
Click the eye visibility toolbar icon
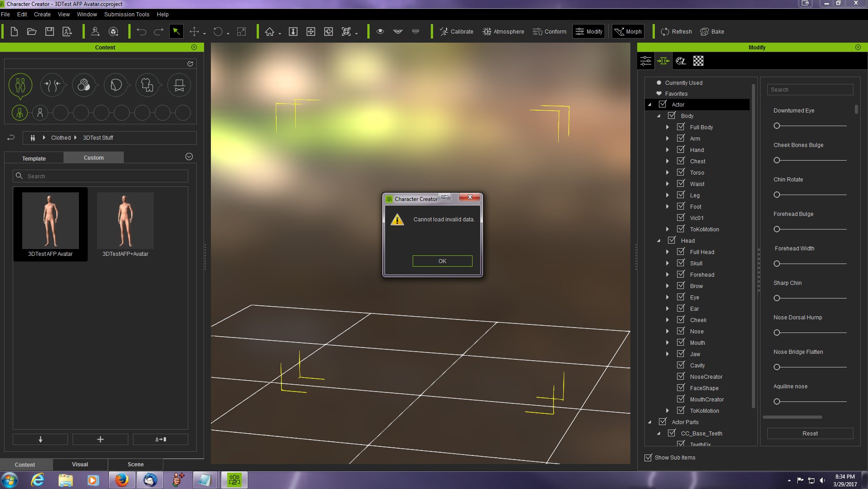380,31
